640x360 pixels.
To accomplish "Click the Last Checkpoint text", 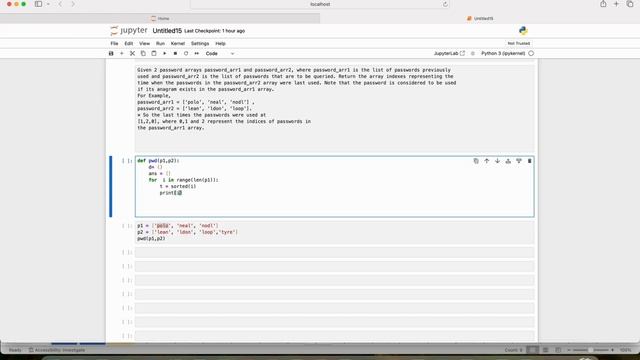I will pos(215,31).
